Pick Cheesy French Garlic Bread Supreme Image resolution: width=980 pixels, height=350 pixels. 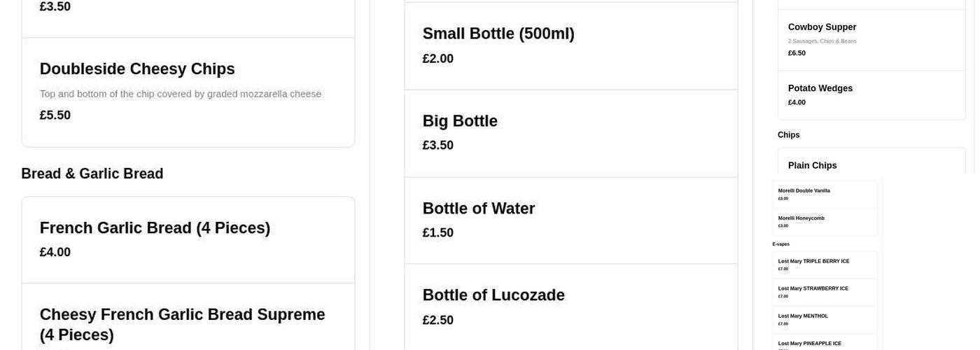click(x=188, y=322)
